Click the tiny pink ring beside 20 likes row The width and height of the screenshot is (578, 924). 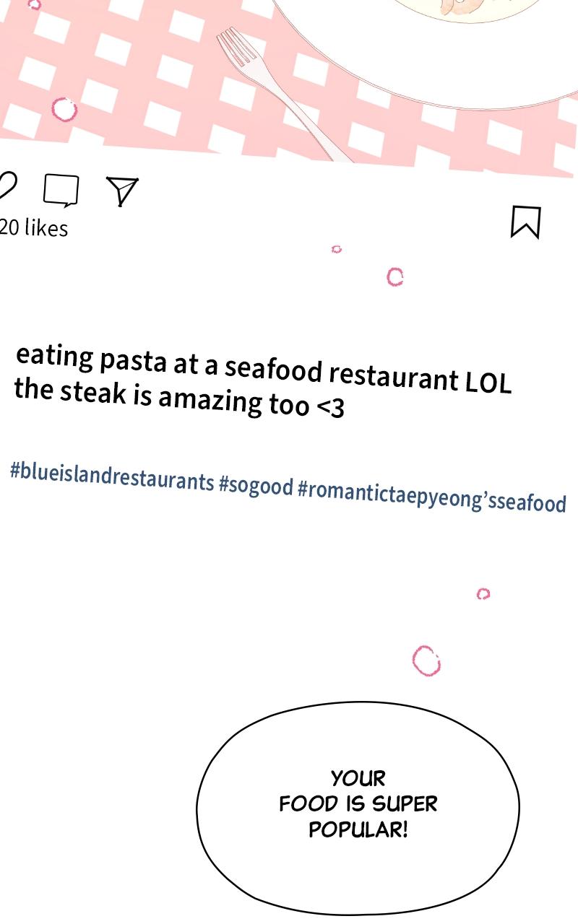[x=336, y=249]
